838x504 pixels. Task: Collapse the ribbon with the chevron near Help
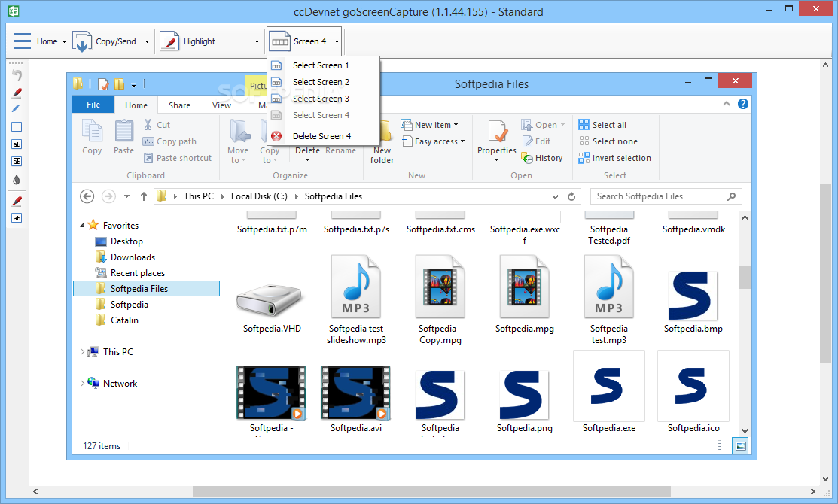[727, 104]
